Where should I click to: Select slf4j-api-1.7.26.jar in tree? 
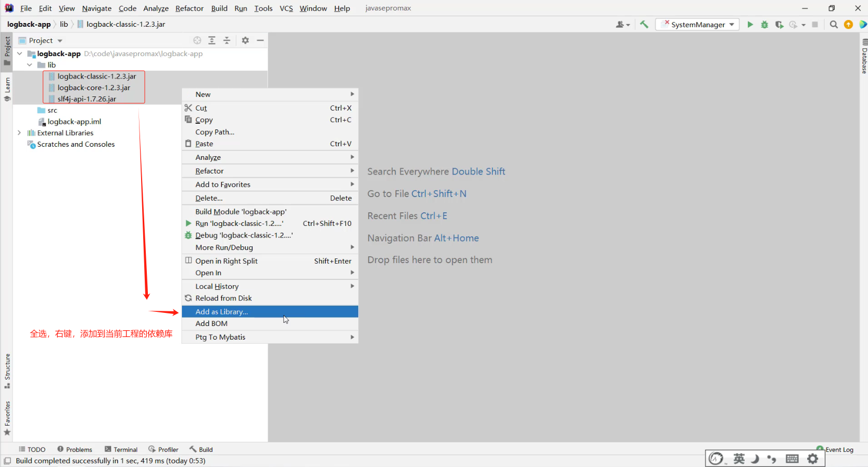pos(87,99)
